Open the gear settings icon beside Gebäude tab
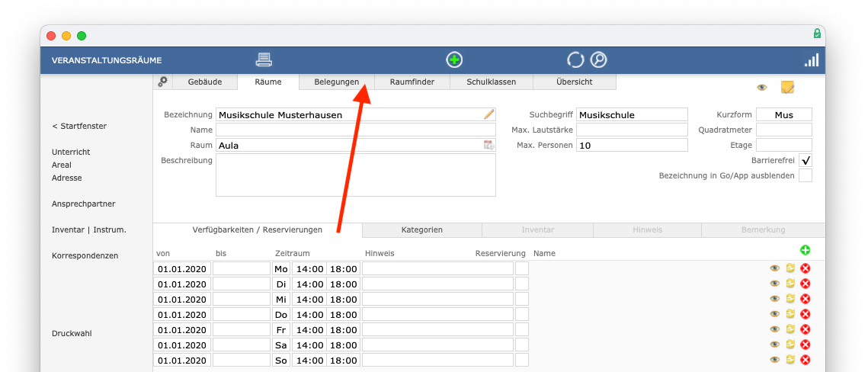This screenshot has width=868, height=372. point(163,82)
